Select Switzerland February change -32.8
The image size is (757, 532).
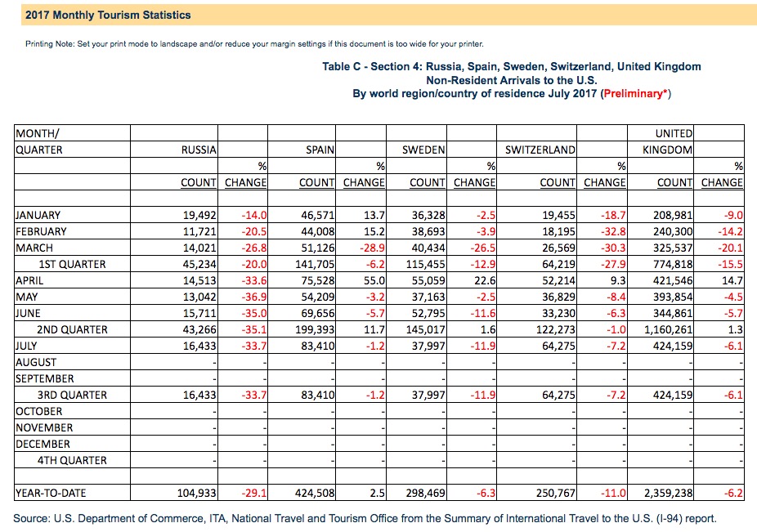[613, 232]
